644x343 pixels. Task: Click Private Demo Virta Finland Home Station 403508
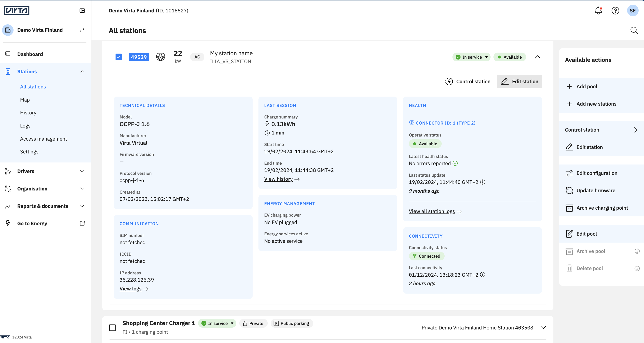(x=477, y=328)
